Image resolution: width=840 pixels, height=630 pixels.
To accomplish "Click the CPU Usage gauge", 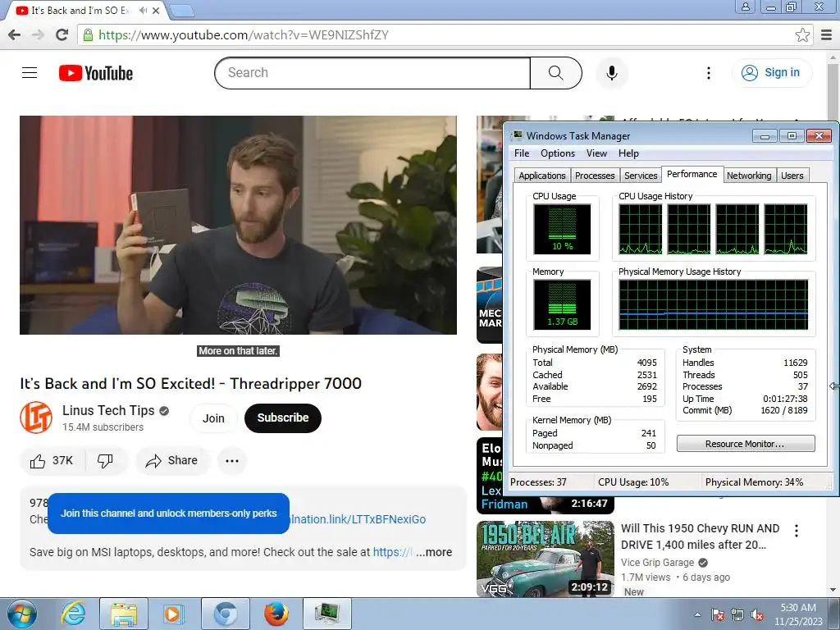I will tap(562, 230).
